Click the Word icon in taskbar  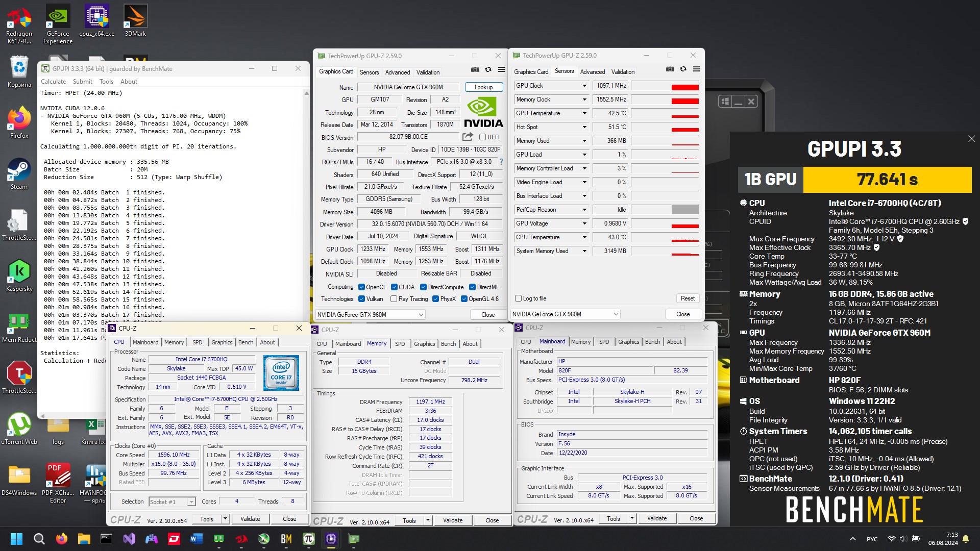[x=197, y=539]
